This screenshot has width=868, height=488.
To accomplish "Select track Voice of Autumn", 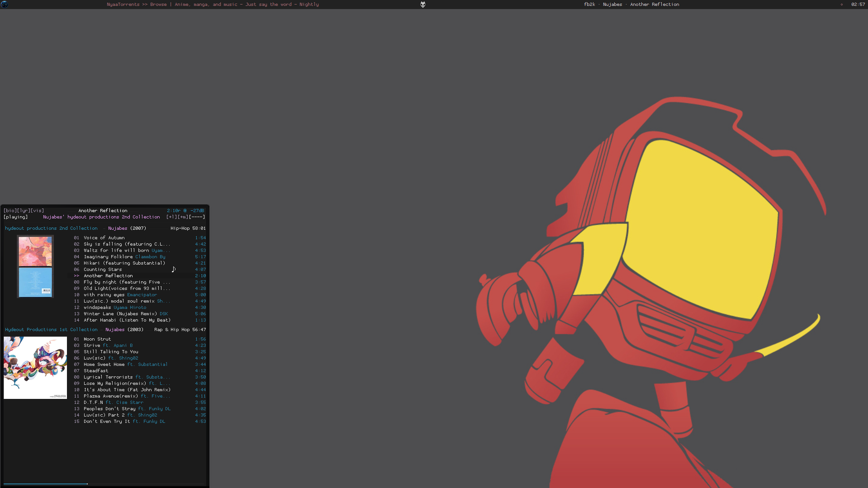I will (x=104, y=238).
